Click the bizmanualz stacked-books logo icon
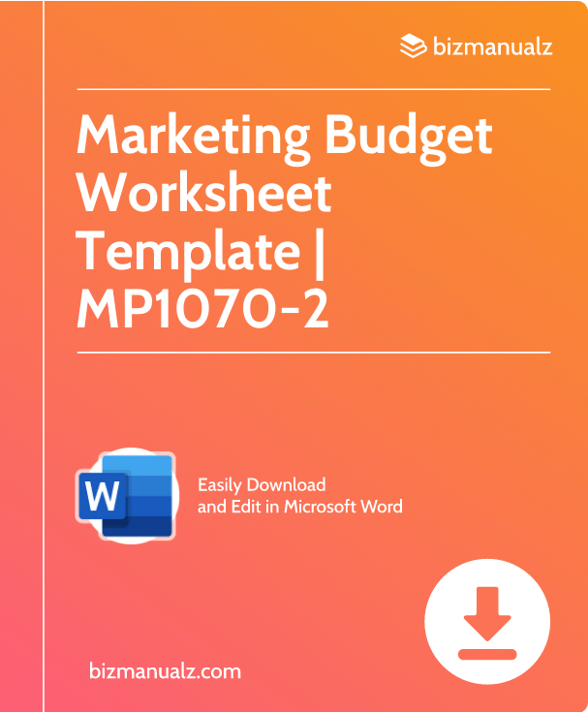Viewport: 588px width, 712px height. [414, 46]
